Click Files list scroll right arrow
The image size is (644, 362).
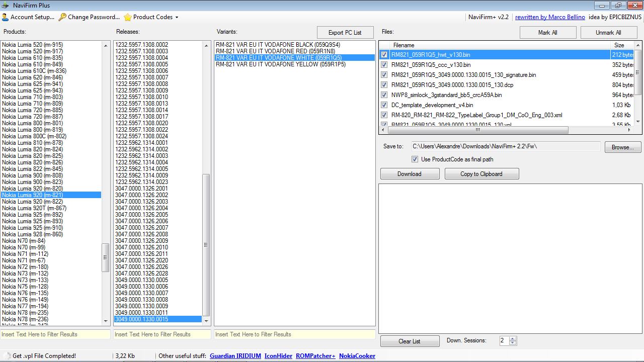click(629, 130)
